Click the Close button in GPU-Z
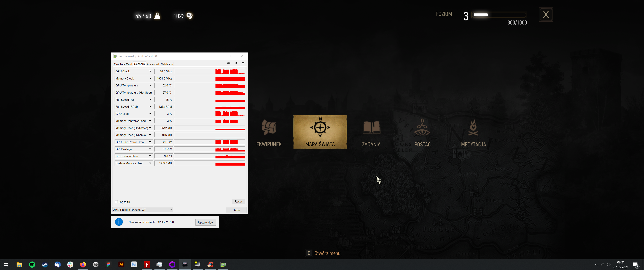644x270 pixels. click(x=236, y=210)
